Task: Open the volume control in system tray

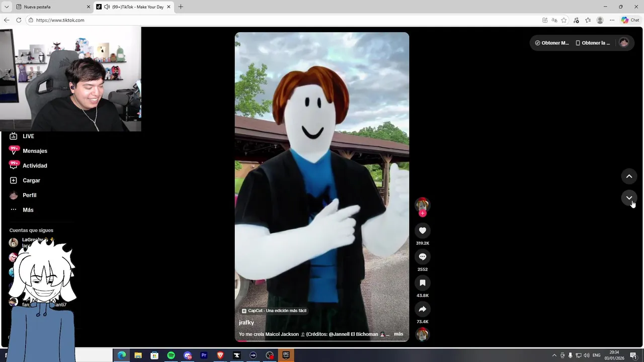Action: tap(587, 355)
